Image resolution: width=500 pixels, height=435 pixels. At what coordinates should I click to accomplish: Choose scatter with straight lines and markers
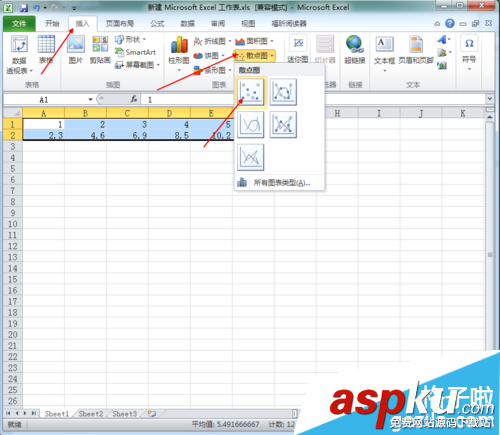pyautogui.click(x=283, y=124)
